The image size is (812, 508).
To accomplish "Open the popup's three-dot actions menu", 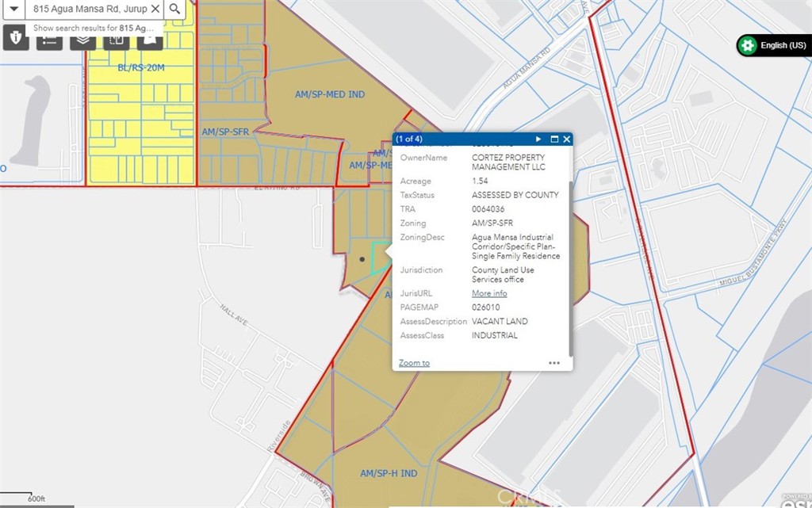I will 554,363.
